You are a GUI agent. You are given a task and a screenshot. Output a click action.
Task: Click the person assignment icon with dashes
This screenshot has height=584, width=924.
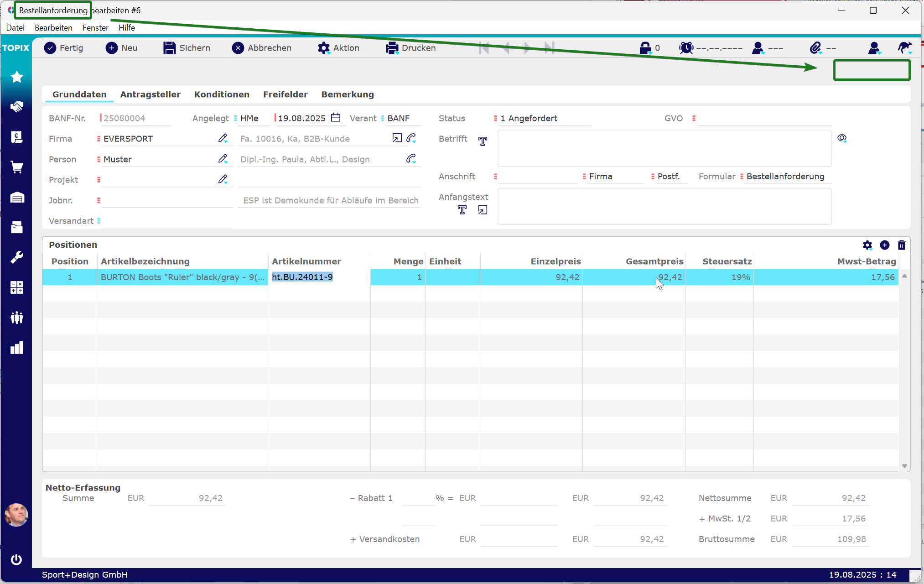[x=758, y=48]
